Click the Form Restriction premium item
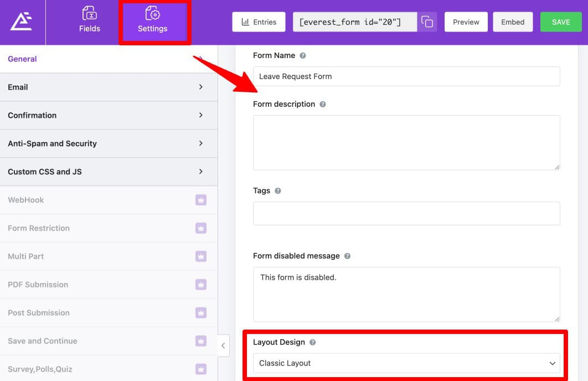The image size is (588, 381). click(x=109, y=228)
